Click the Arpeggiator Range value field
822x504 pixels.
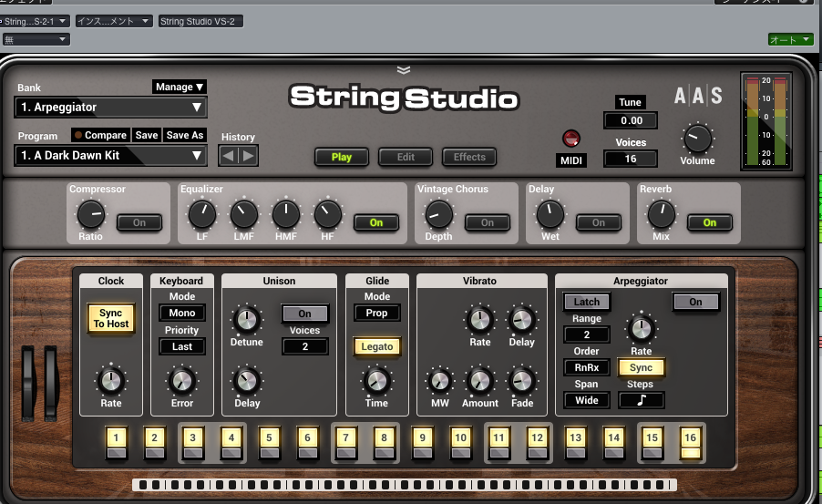(587, 334)
